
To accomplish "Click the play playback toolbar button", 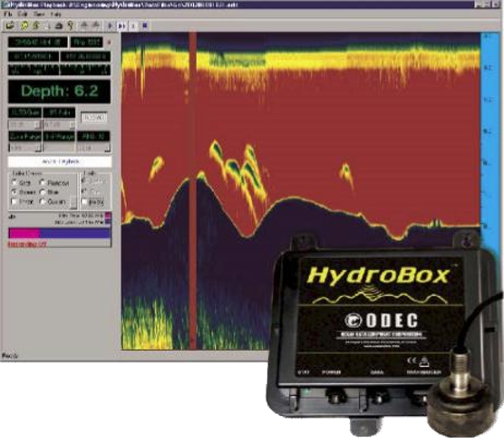I will (x=110, y=26).
